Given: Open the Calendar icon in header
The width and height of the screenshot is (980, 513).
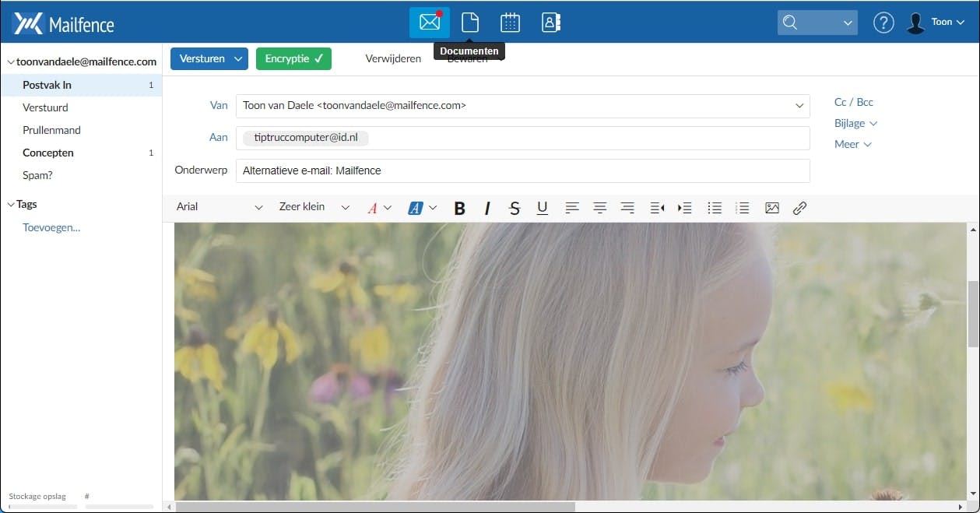Looking at the screenshot, I should click(x=510, y=22).
